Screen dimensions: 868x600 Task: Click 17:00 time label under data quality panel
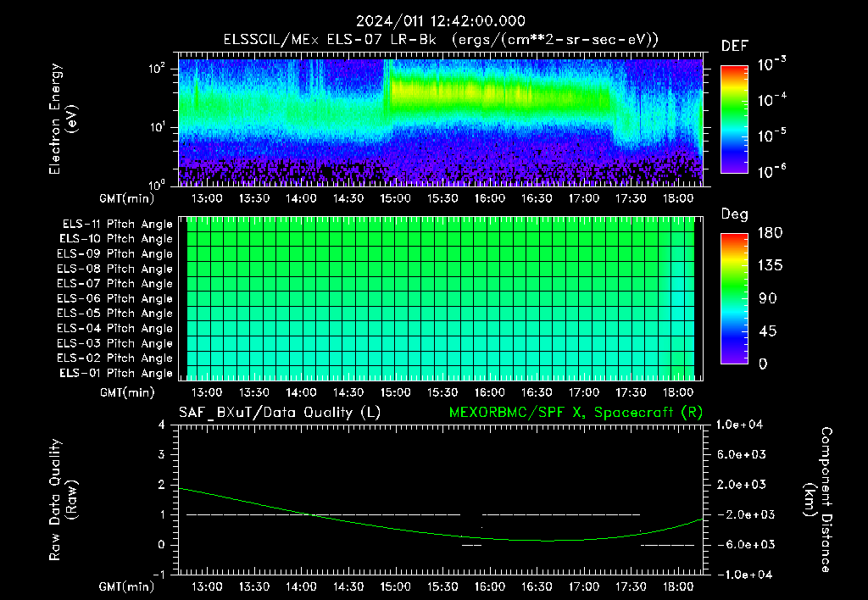(584, 586)
